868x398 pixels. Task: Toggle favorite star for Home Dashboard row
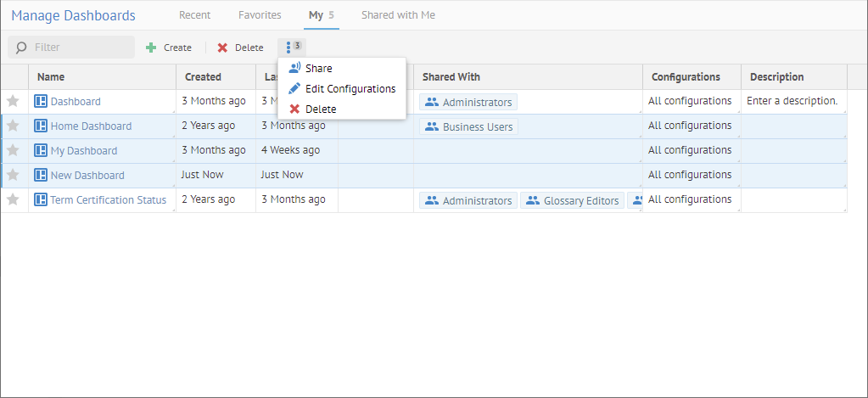[x=13, y=126]
